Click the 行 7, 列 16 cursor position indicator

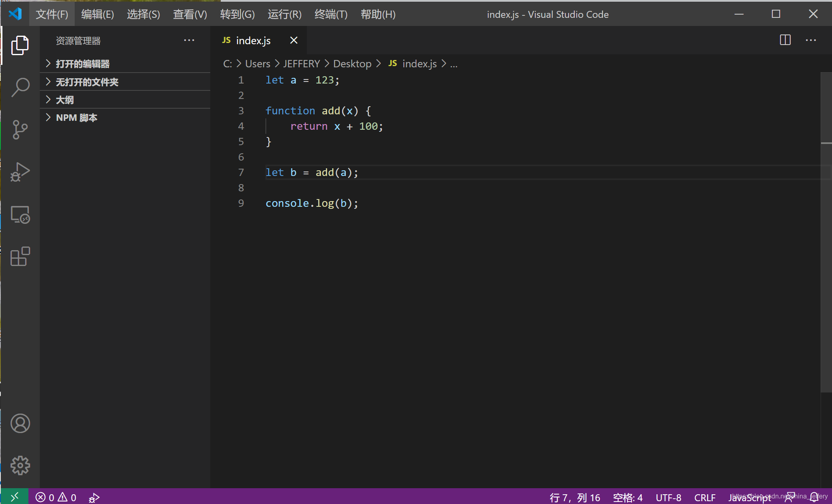pyautogui.click(x=575, y=498)
